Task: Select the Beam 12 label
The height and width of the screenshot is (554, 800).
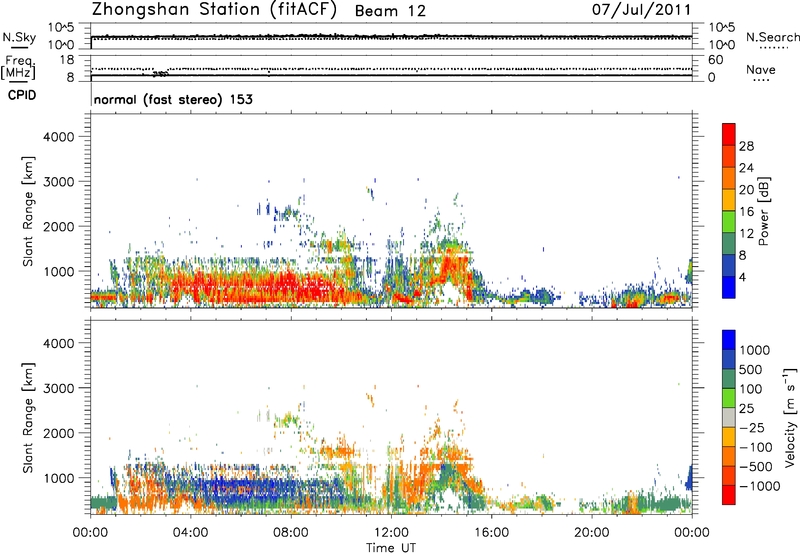Action: [x=390, y=11]
